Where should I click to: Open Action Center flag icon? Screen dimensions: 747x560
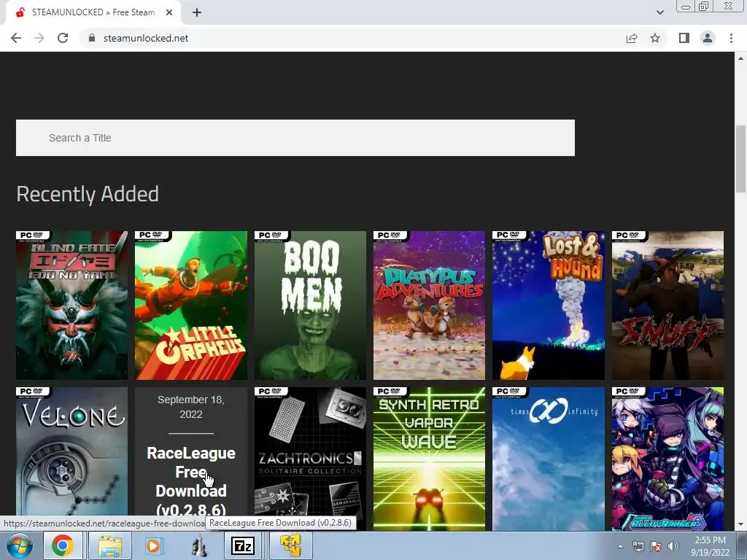[656, 546]
